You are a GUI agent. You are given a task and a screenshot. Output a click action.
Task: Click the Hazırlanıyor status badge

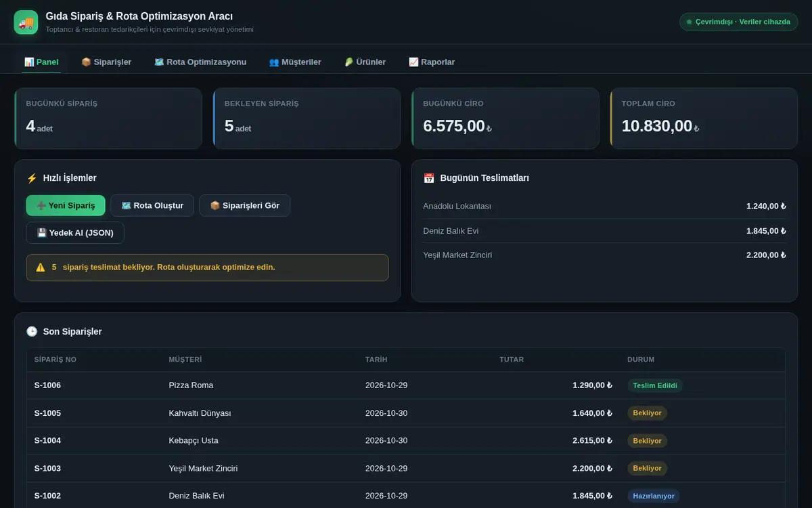point(654,496)
